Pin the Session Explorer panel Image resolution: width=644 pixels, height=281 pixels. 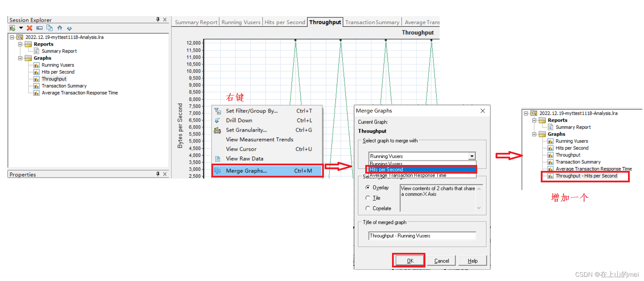pos(158,19)
